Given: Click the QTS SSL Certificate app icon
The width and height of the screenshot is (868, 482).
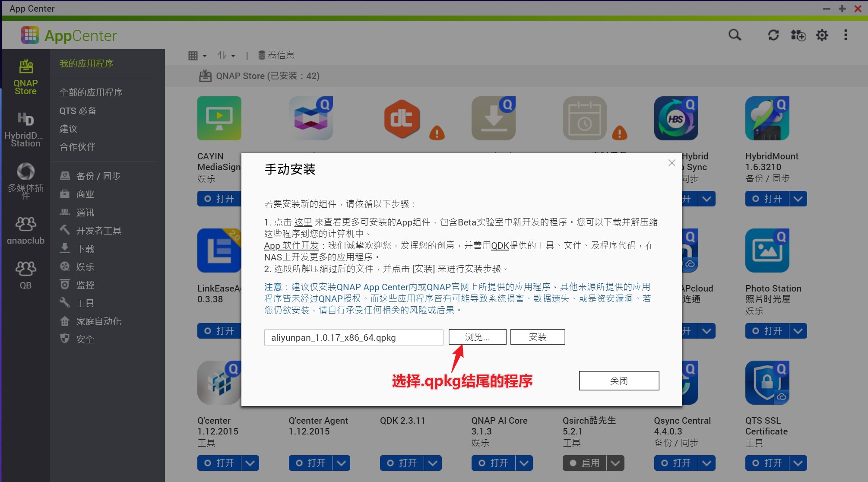Looking at the screenshot, I should (x=767, y=383).
